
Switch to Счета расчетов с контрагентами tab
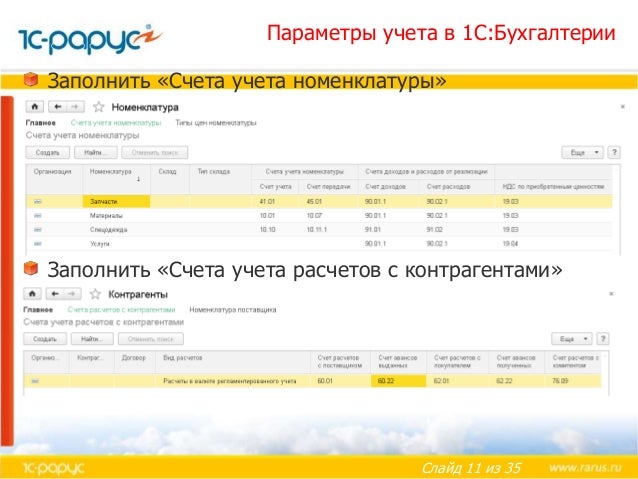(121, 310)
